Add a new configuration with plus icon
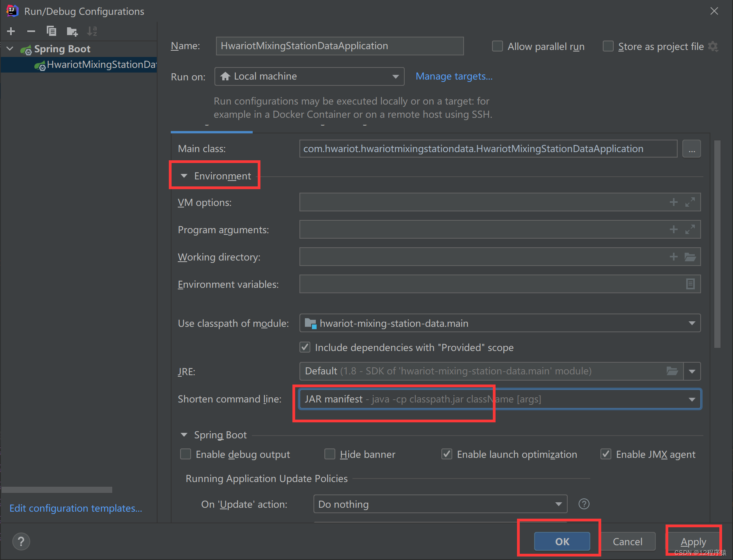The width and height of the screenshot is (733, 560). point(11,31)
